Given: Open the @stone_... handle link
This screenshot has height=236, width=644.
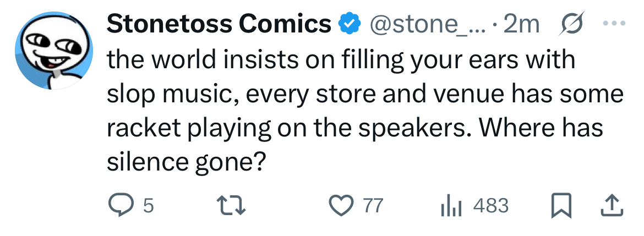Looking at the screenshot, I should click(x=428, y=25).
